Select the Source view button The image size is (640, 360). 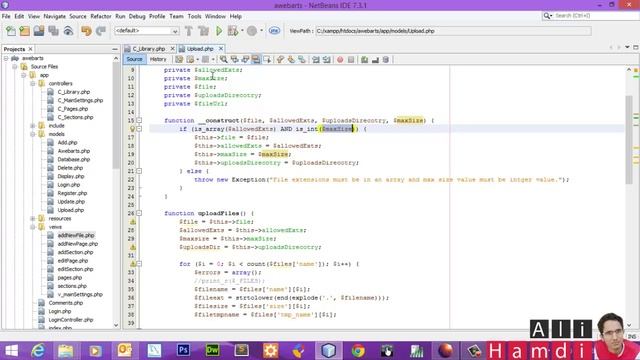tap(134, 59)
